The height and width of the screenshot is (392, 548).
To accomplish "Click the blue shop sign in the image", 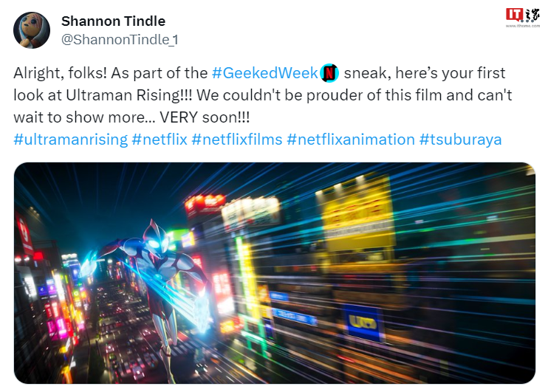I will point(362,321).
